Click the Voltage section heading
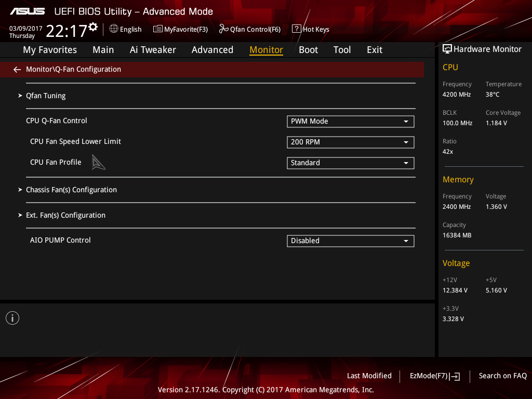 pos(456,263)
